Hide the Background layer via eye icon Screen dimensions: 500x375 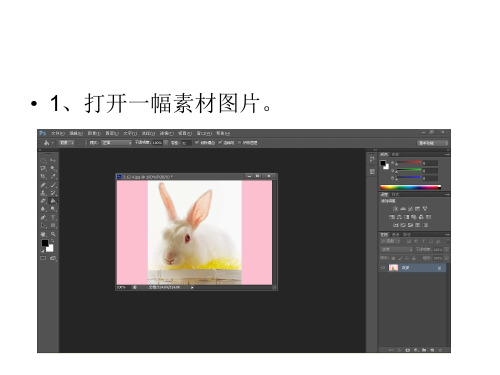(383, 268)
